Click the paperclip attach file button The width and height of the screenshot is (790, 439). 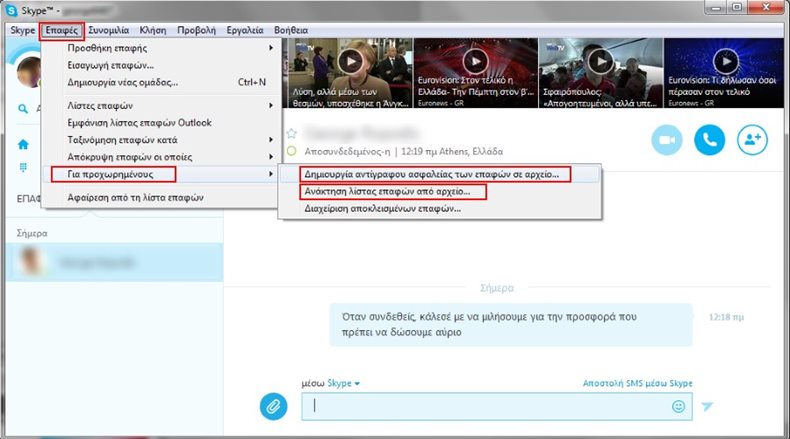tap(274, 406)
